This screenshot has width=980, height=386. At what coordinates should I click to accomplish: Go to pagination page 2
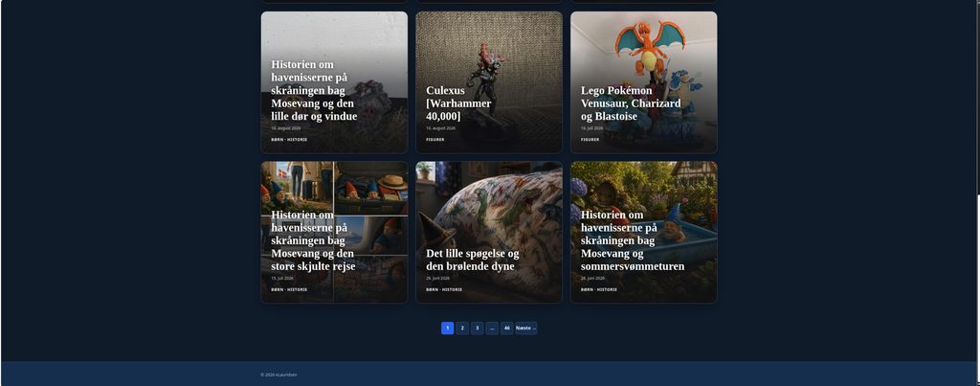point(462,328)
